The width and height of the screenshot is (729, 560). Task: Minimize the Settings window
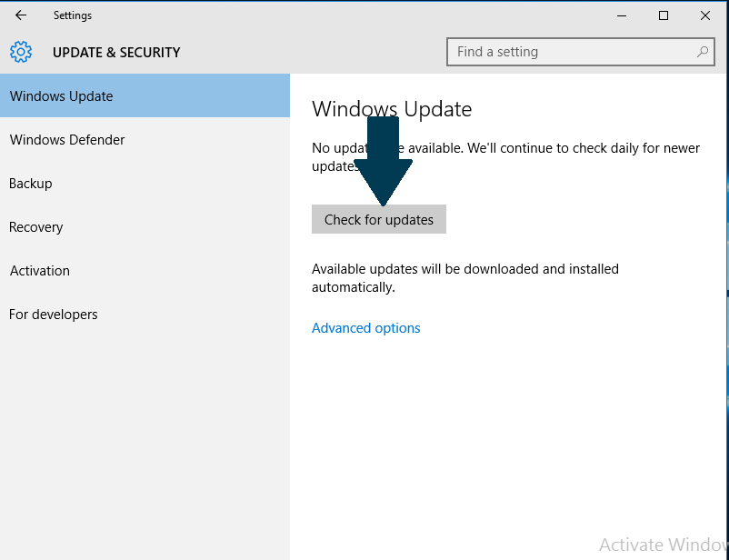622,15
